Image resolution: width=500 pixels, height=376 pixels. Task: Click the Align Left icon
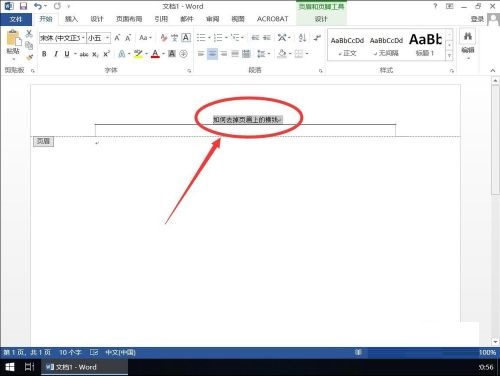coord(201,54)
